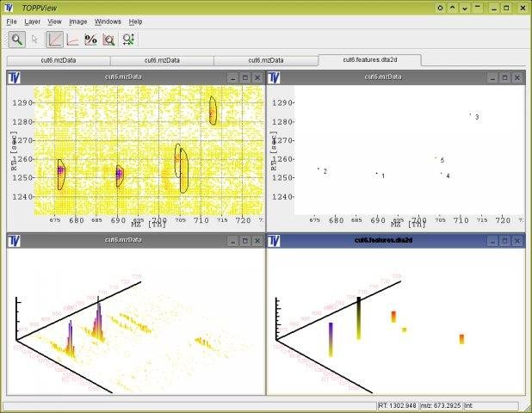532x413 pixels.
Task: Close the yellow 2D map subwindow
Action: point(257,77)
